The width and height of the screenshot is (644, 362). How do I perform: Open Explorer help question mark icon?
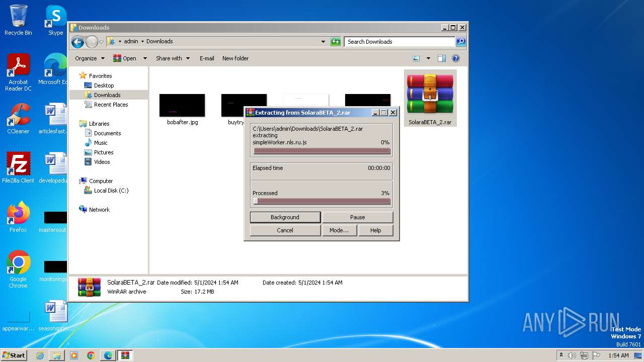tap(455, 58)
